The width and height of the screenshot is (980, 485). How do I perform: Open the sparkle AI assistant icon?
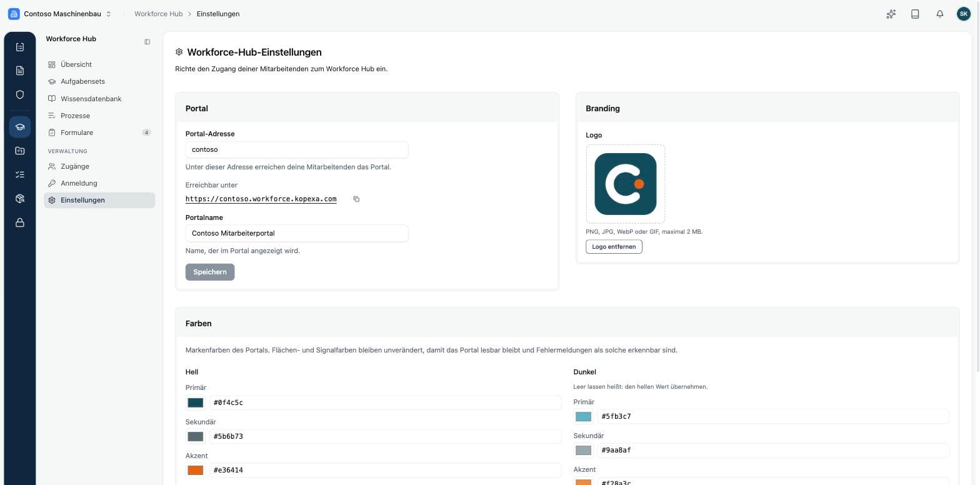point(891,14)
